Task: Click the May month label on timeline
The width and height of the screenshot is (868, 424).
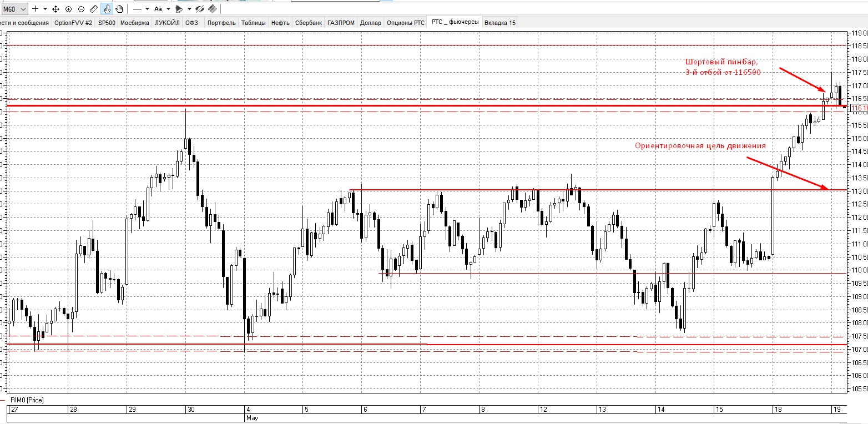Action: (x=253, y=417)
